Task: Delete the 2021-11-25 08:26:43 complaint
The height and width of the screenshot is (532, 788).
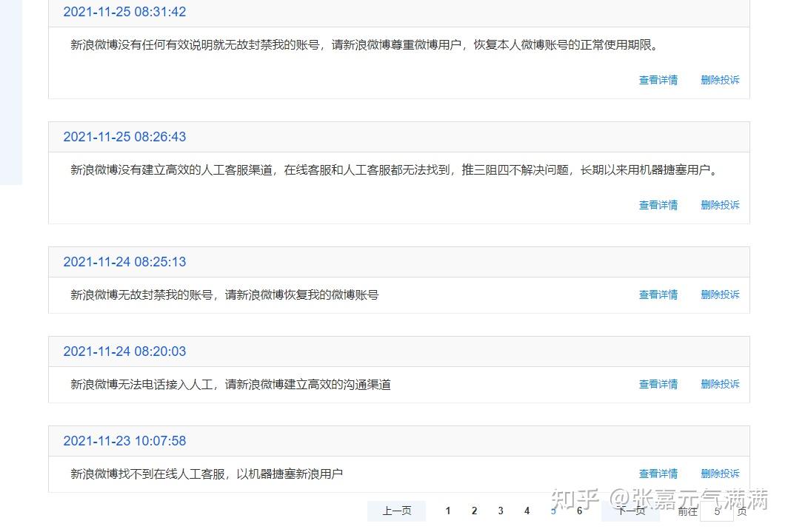Action: tap(720, 205)
